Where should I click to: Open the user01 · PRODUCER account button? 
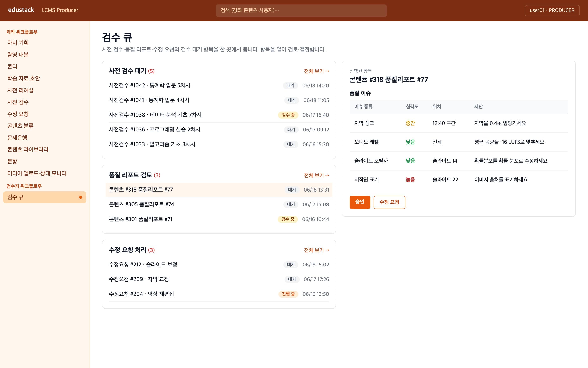click(552, 10)
